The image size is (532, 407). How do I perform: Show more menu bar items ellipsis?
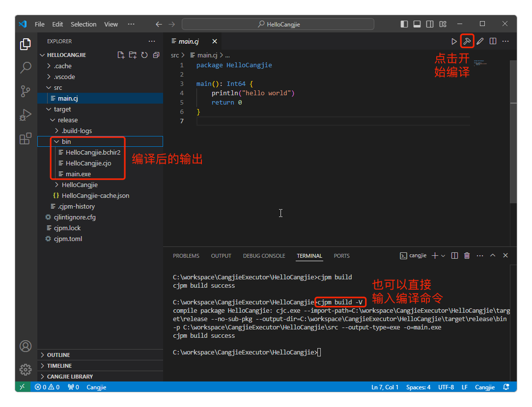click(x=131, y=25)
